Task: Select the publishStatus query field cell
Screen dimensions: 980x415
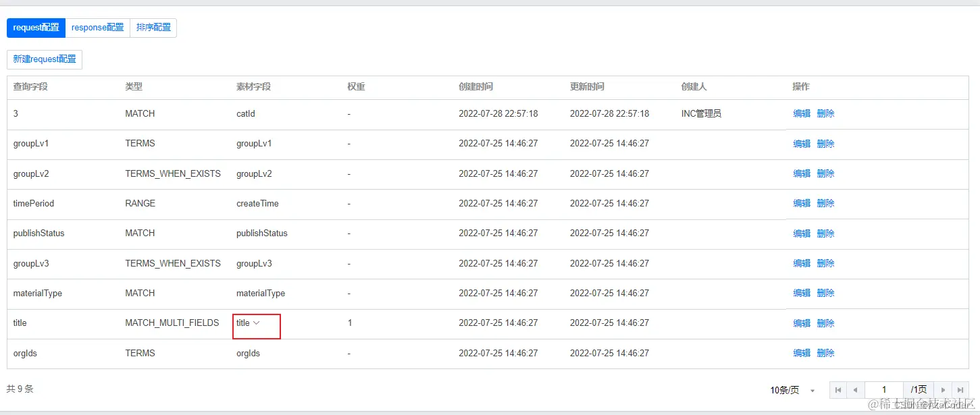Action: pos(39,233)
